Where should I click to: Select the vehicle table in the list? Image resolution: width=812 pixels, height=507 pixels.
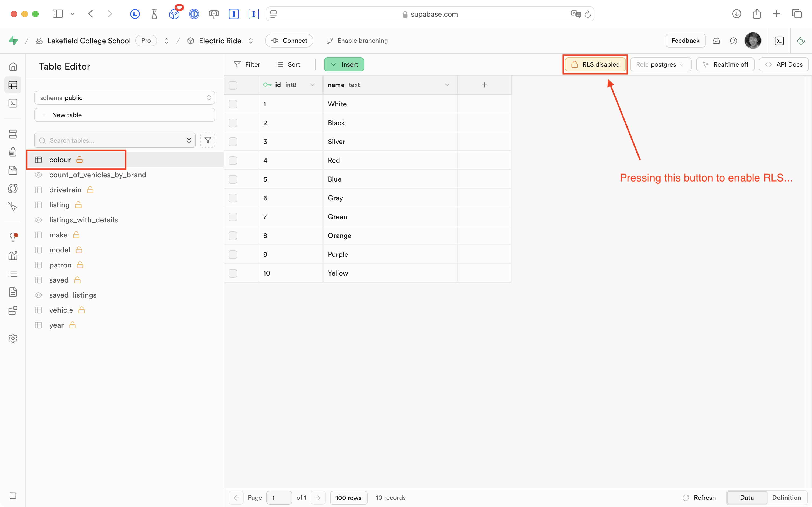coord(61,310)
